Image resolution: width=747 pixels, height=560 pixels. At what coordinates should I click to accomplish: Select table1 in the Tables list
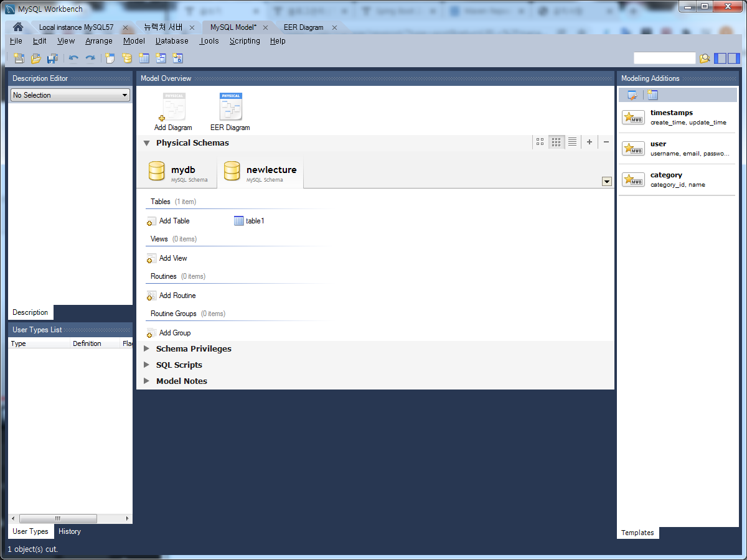[x=250, y=221]
